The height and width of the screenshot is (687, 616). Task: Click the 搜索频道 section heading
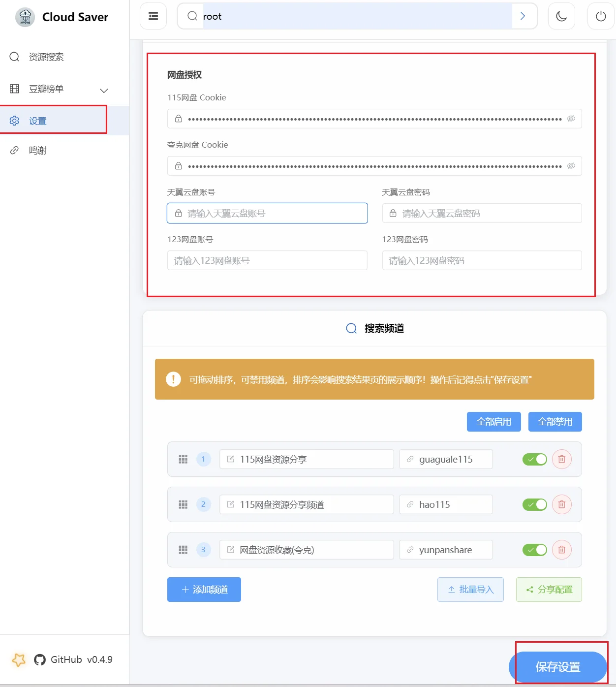click(x=384, y=328)
